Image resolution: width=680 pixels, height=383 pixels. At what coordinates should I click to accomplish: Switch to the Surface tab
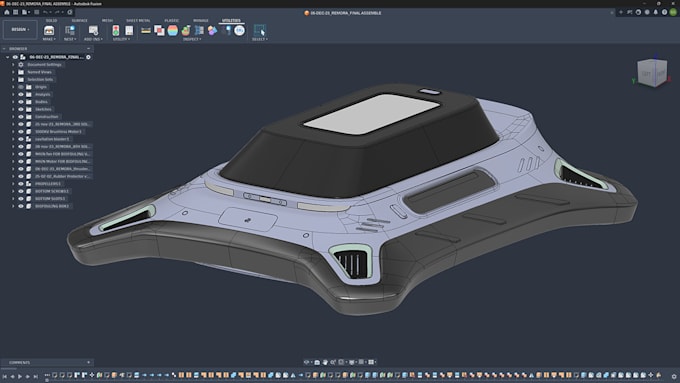[79, 20]
